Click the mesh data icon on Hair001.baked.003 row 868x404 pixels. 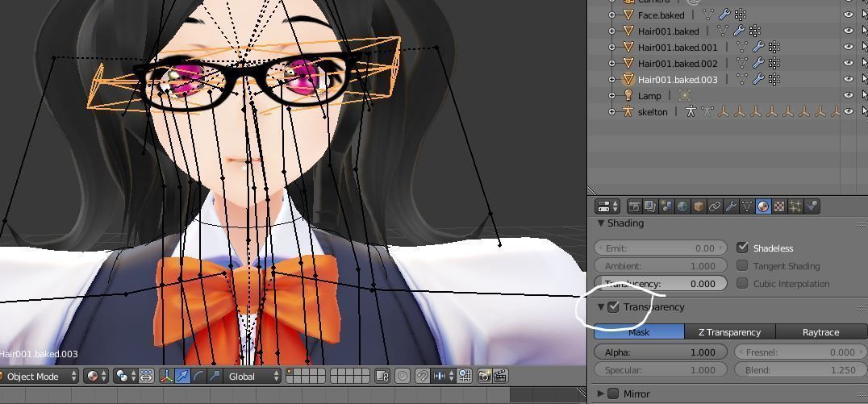coord(742,79)
